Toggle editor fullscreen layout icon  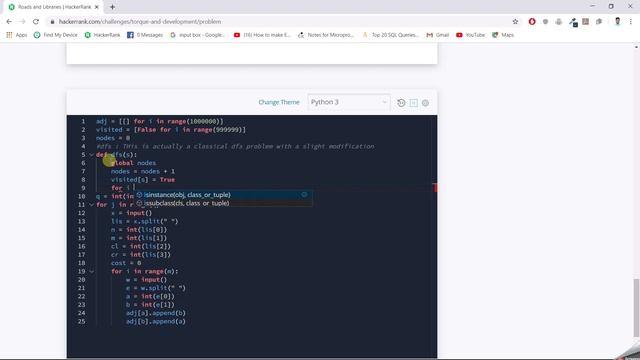(x=413, y=103)
